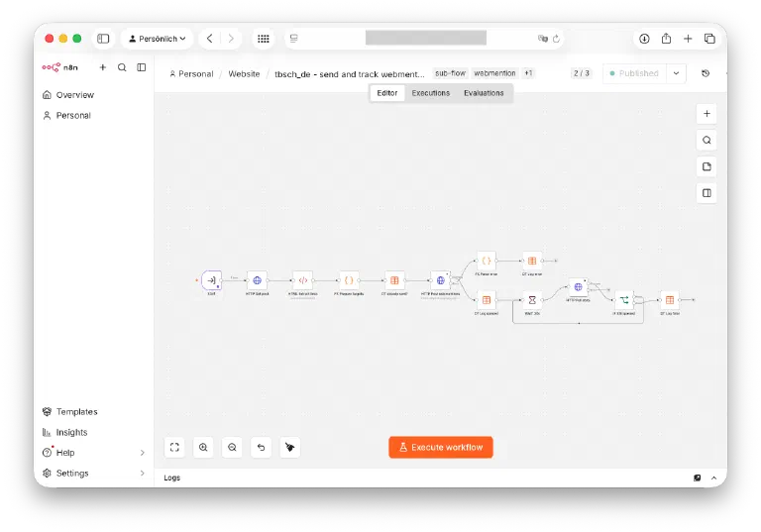The image size is (761, 532).
Task: Click the sub-flow tag
Action: [x=450, y=73]
